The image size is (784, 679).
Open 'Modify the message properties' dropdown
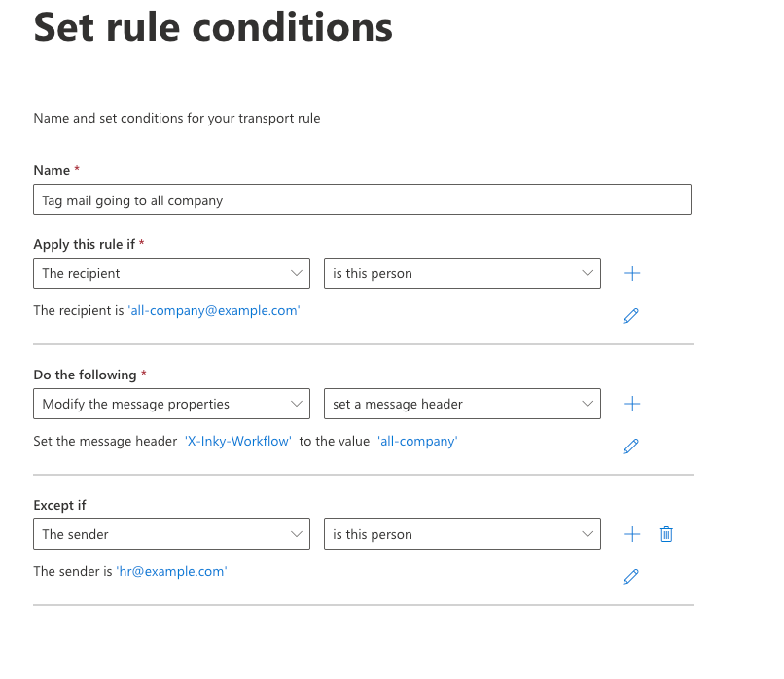click(x=171, y=404)
